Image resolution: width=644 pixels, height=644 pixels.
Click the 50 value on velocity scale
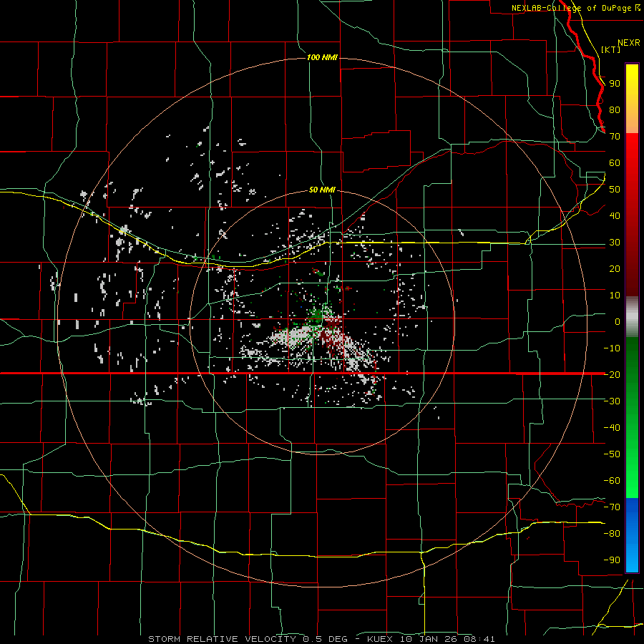pos(615,190)
